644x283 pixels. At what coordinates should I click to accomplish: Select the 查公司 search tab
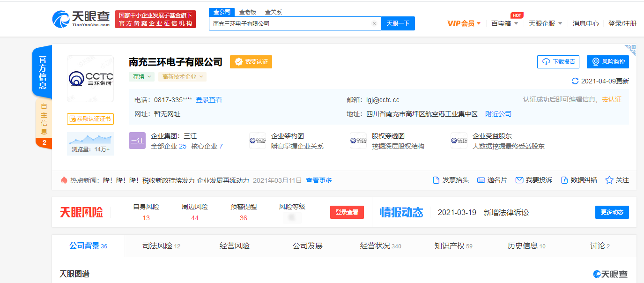click(x=222, y=12)
